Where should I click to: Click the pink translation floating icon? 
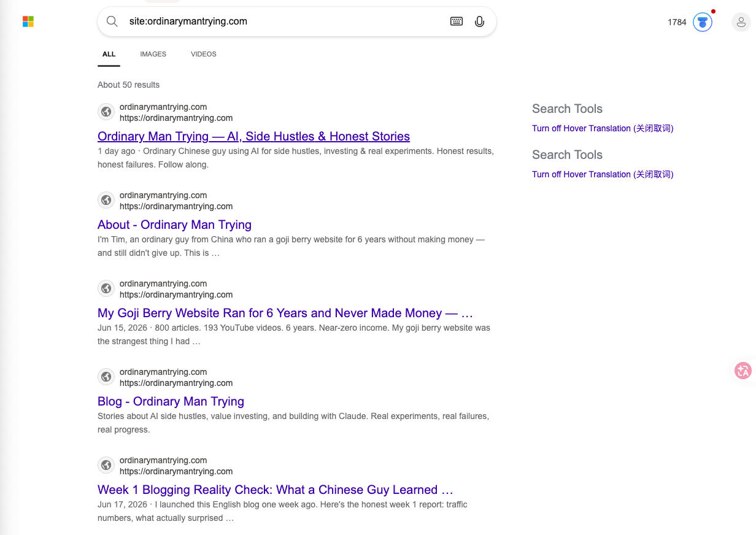(743, 371)
